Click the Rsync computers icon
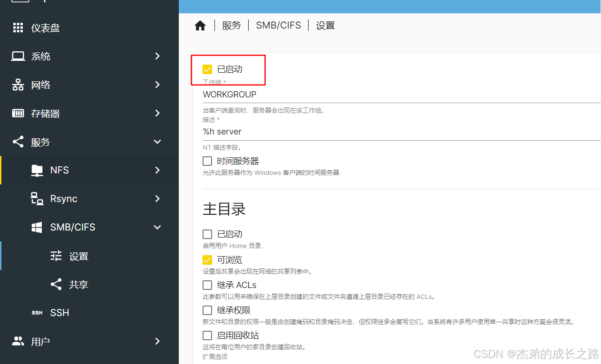This screenshot has height=364, width=601. point(37,199)
